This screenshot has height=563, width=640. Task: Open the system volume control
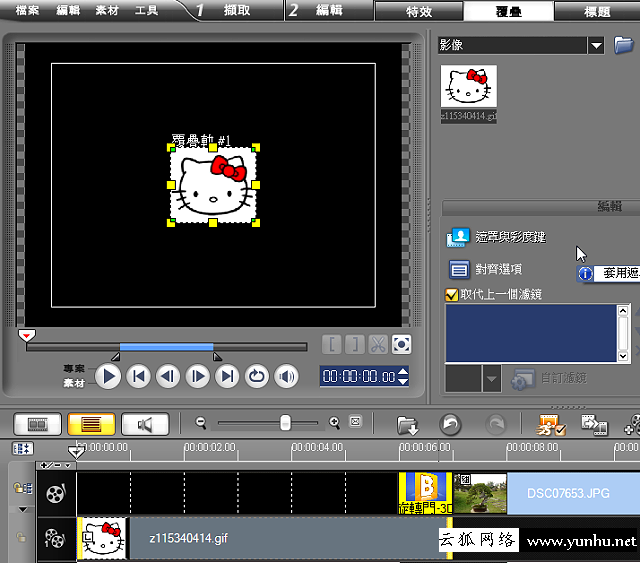287,376
